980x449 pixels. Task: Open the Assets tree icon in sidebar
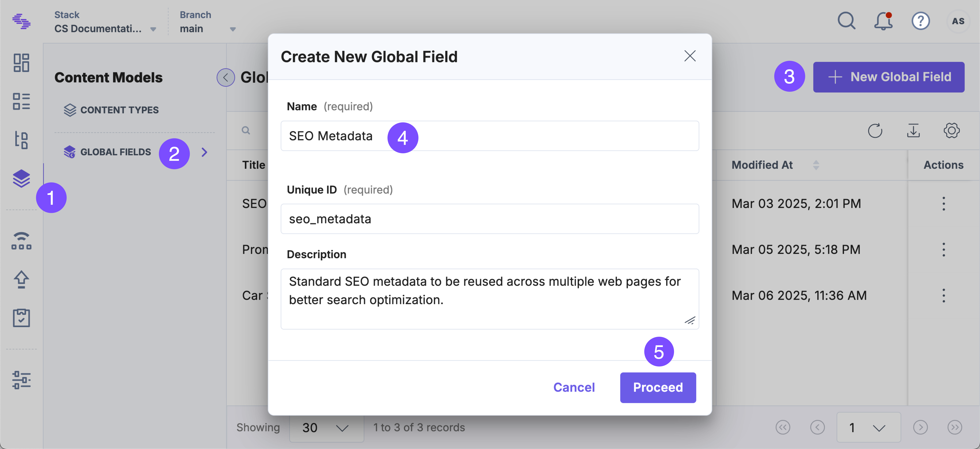(21, 140)
